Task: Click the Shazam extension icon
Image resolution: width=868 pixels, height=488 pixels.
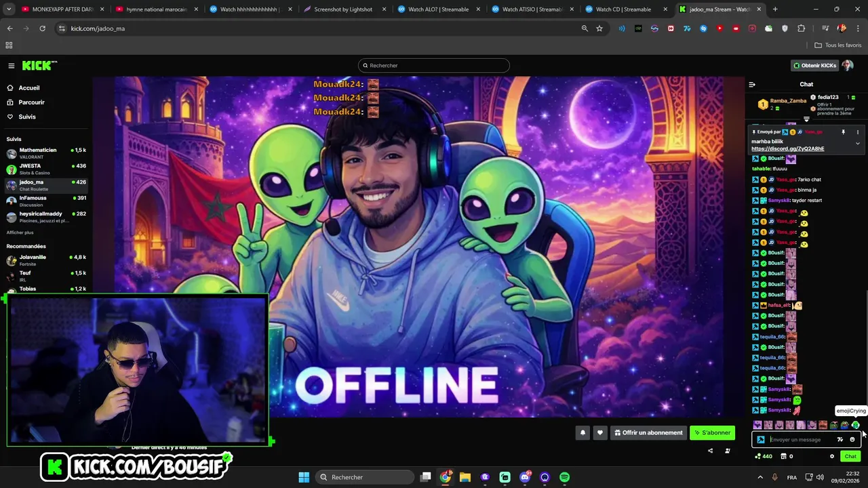Action: click(x=703, y=28)
